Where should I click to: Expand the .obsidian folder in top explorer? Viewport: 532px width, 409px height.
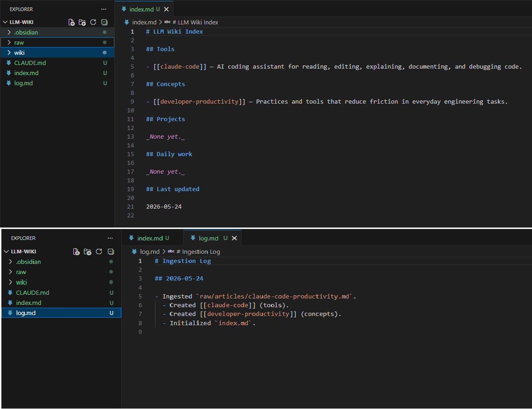57,32
